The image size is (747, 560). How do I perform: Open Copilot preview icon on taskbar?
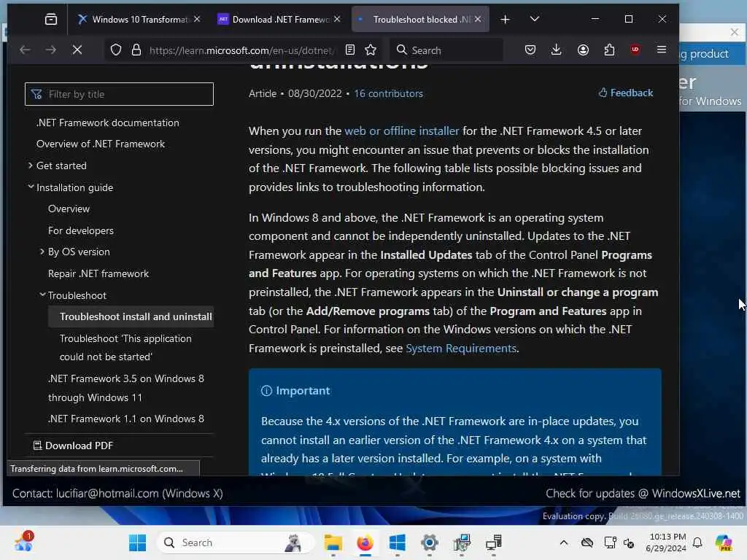[x=724, y=542]
